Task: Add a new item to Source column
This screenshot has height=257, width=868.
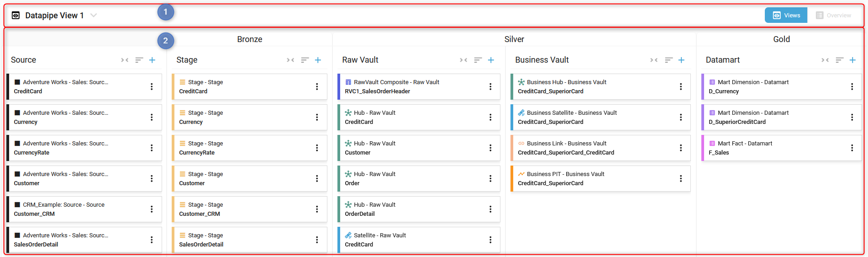Action: click(152, 60)
